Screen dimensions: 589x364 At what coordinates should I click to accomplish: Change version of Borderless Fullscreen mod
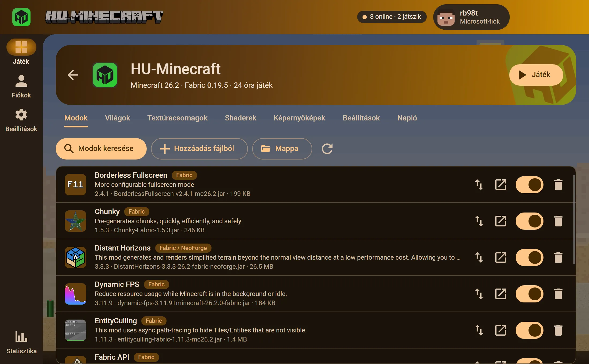coord(479,185)
